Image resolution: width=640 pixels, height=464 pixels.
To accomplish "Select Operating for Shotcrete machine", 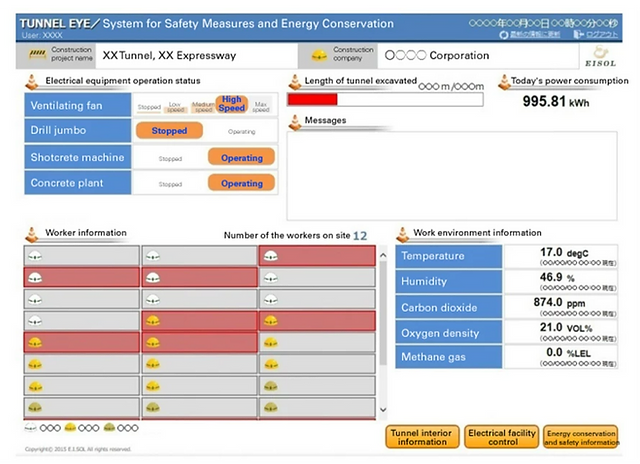I will [242, 157].
